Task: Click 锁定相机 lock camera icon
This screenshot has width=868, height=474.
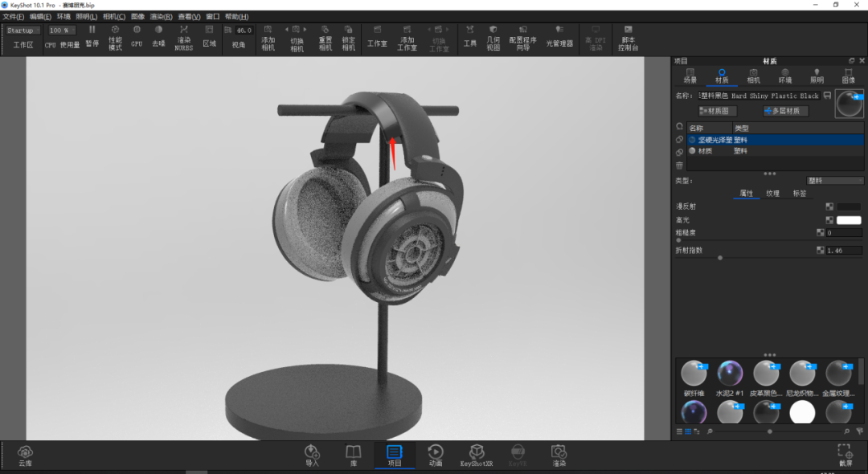Action: tap(348, 38)
